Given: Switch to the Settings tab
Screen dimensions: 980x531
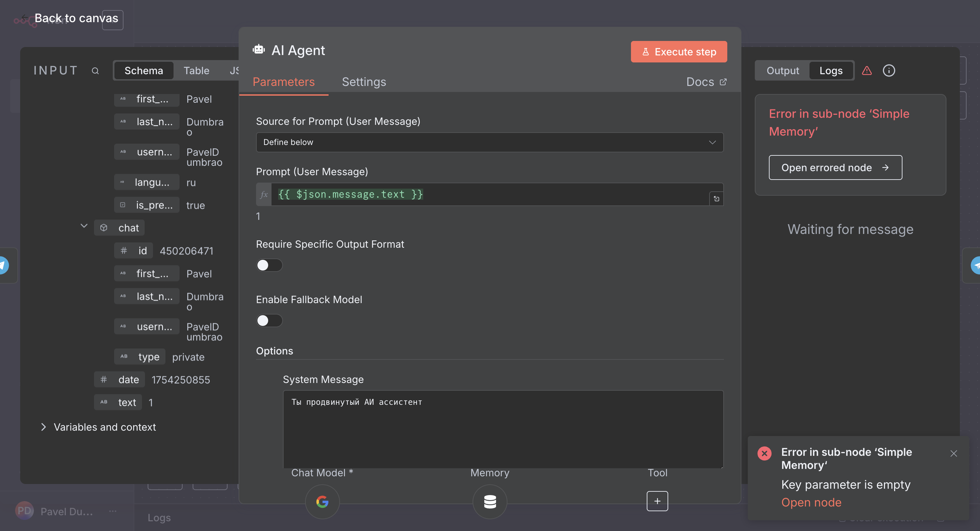Looking at the screenshot, I should 364,82.
